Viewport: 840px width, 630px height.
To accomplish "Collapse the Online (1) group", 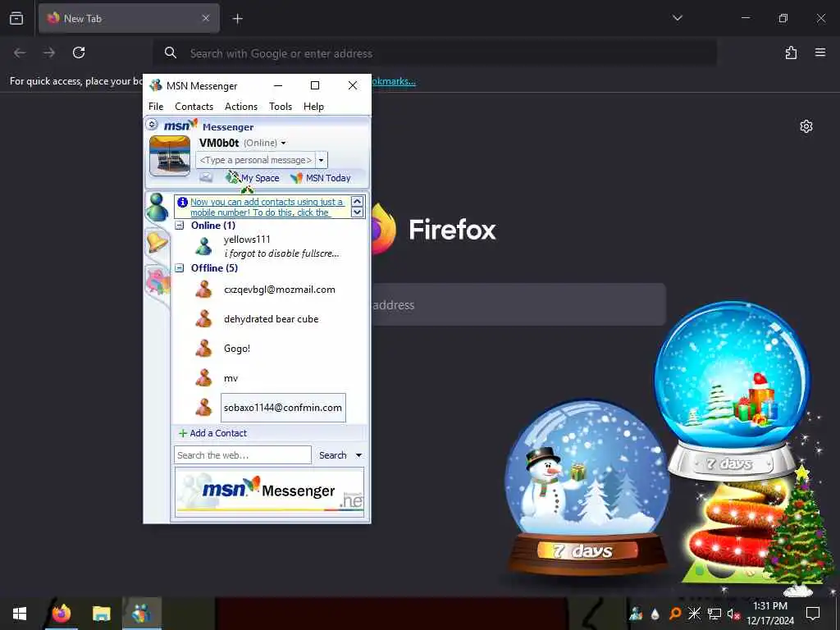I will pos(180,226).
